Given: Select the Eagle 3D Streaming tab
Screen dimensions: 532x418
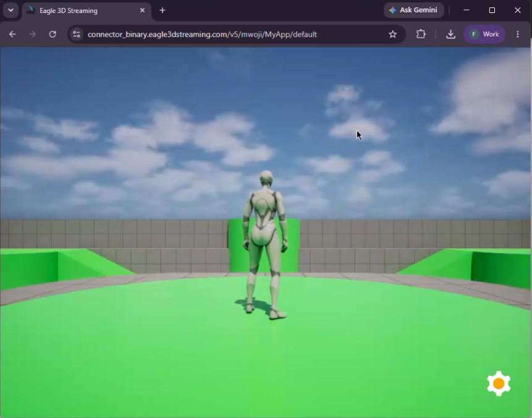Looking at the screenshot, I should click(87, 11).
